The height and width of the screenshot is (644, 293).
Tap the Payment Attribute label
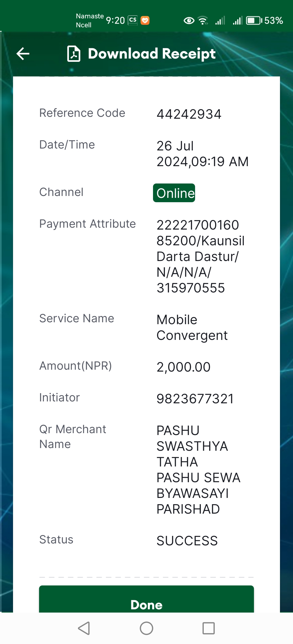88,224
